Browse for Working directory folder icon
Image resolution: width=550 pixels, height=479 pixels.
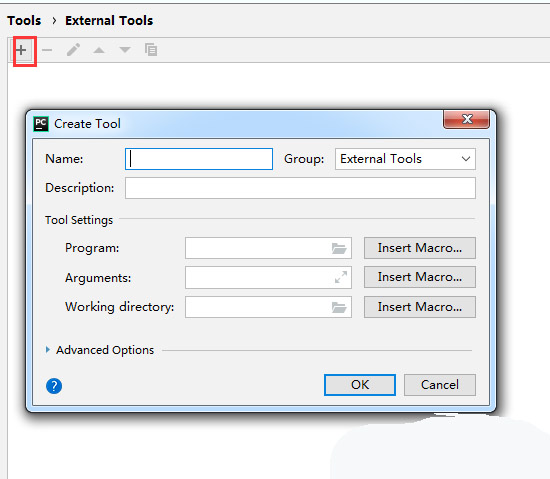[339, 307]
